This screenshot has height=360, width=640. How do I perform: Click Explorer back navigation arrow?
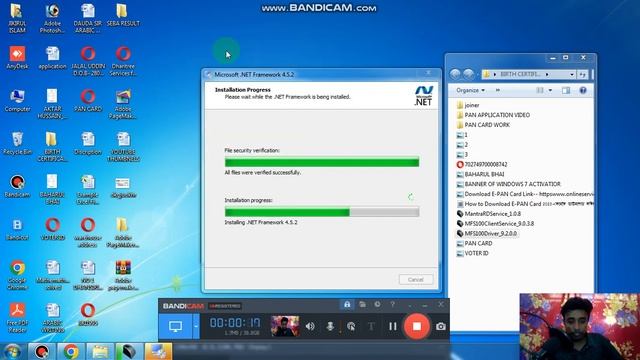[455, 74]
